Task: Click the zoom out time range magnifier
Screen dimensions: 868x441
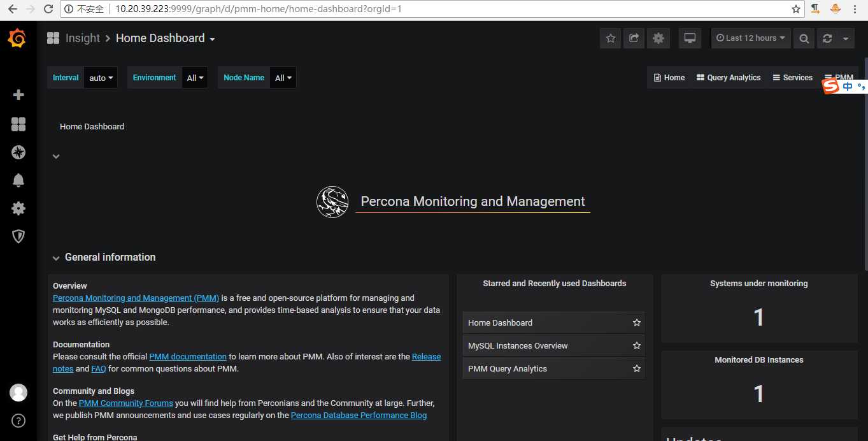Action: [804, 38]
